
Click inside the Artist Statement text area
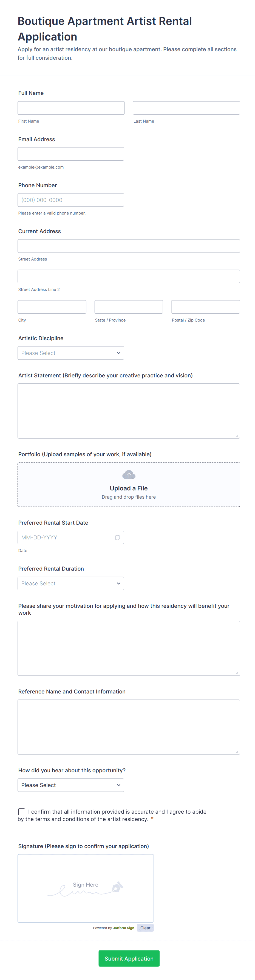(128, 411)
